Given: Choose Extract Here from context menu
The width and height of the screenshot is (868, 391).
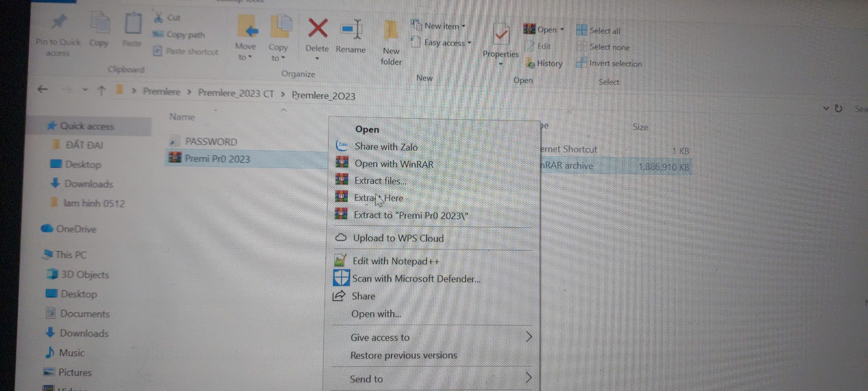Looking at the screenshot, I should 378,198.
